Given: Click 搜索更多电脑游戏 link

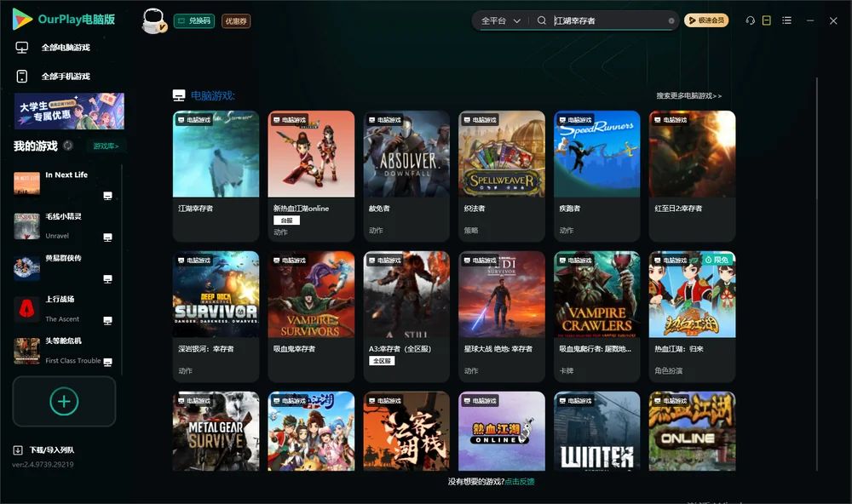Looking at the screenshot, I should [689, 95].
